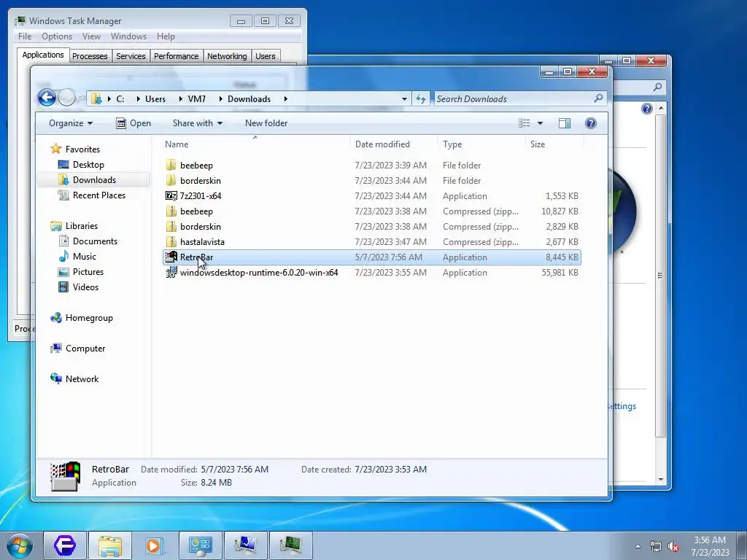Open the Start menu orb

pyautogui.click(x=20, y=545)
